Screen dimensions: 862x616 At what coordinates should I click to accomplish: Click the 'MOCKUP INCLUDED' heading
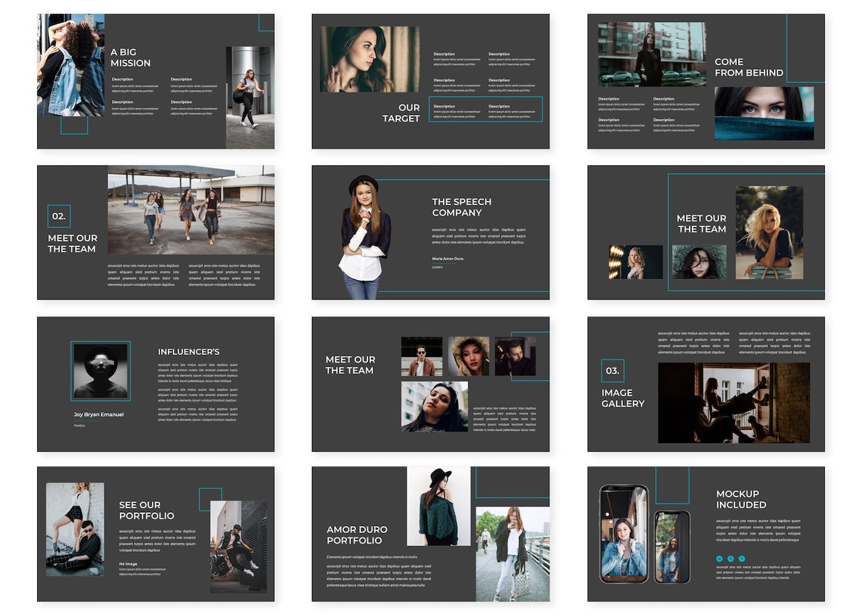pos(741,498)
